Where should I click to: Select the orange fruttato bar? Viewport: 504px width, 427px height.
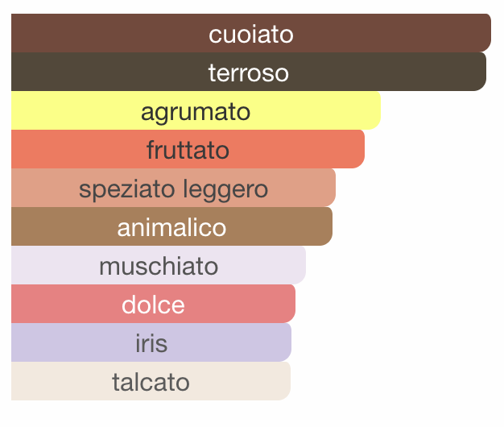tap(188, 149)
